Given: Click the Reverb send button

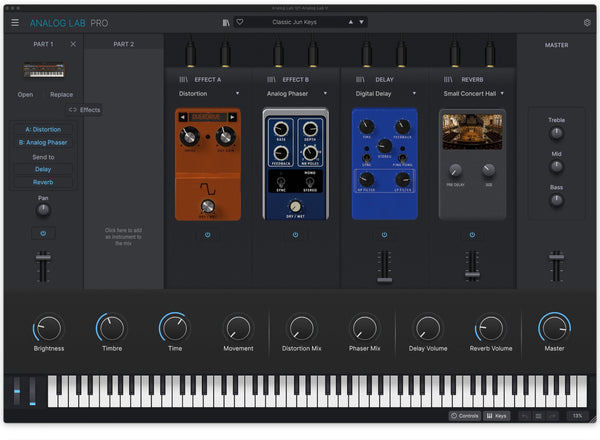Looking at the screenshot, I should coord(42,182).
